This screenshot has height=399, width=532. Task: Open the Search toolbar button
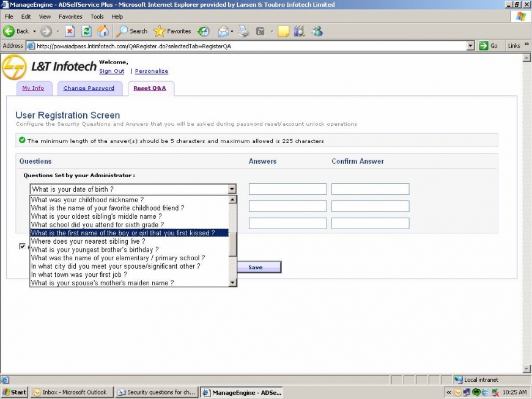click(132, 31)
